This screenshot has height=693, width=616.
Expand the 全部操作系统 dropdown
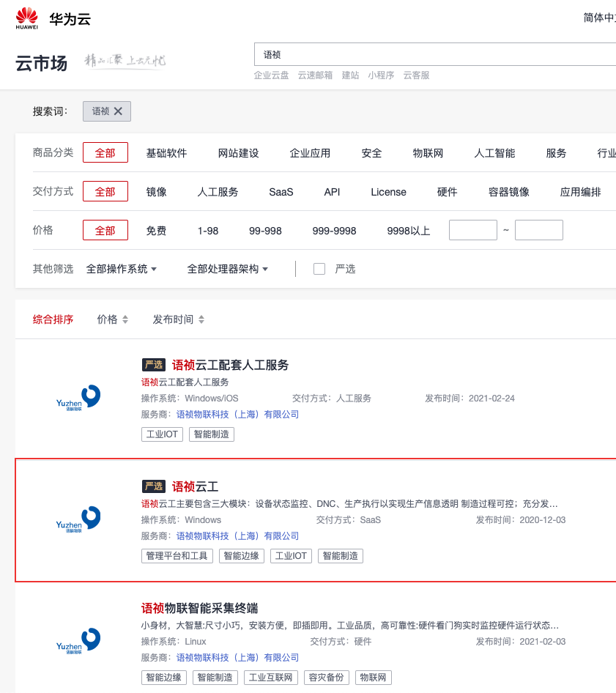(x=122, y=269)
